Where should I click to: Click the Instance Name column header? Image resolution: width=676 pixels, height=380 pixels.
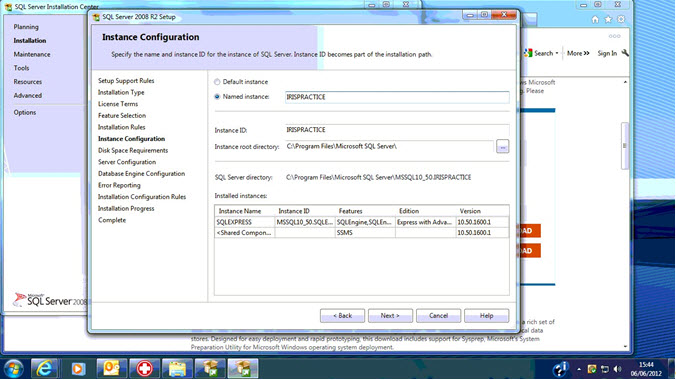pyautogui.click(x=244, y=211)
